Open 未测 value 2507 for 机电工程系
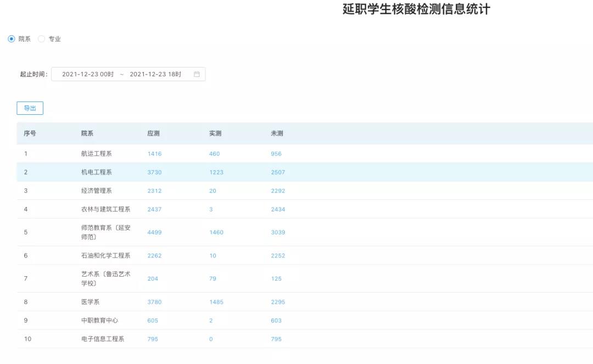593x364 pixels. point(278,172)
